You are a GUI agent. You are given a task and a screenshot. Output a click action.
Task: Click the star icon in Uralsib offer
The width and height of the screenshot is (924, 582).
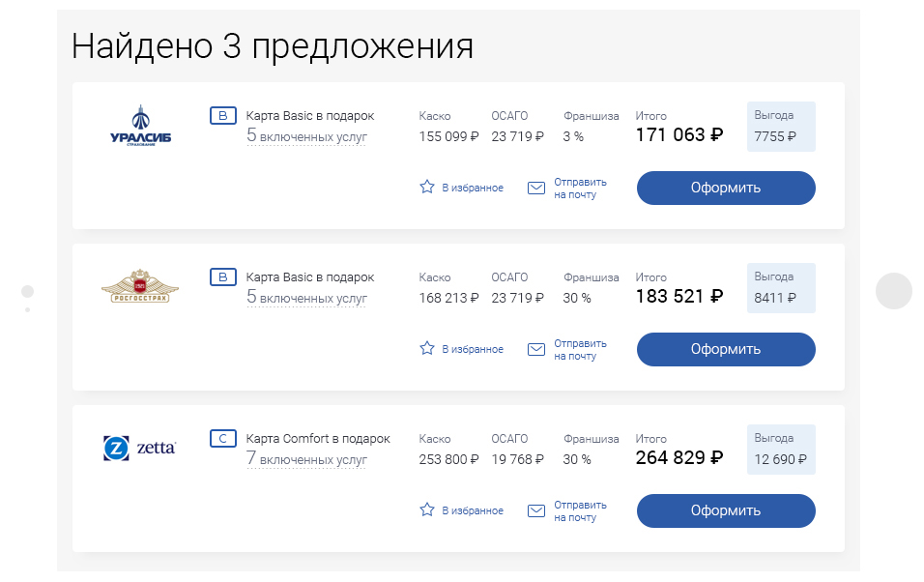[x=427, y=187]
